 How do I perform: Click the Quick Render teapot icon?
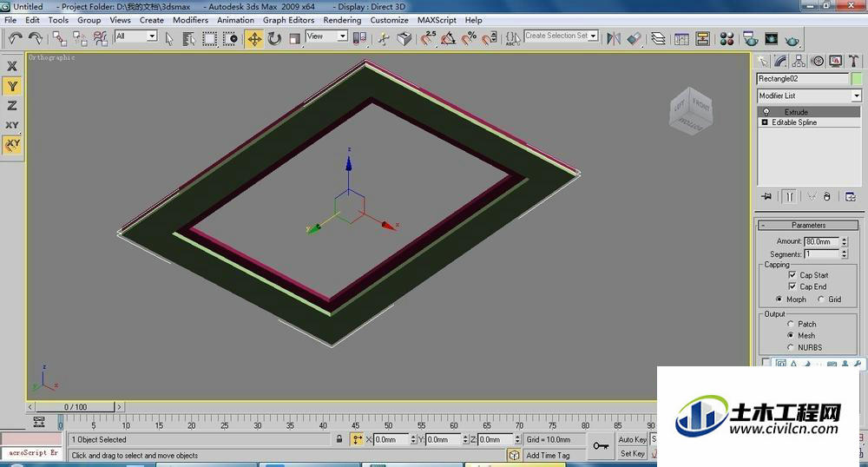click(792, 39)
